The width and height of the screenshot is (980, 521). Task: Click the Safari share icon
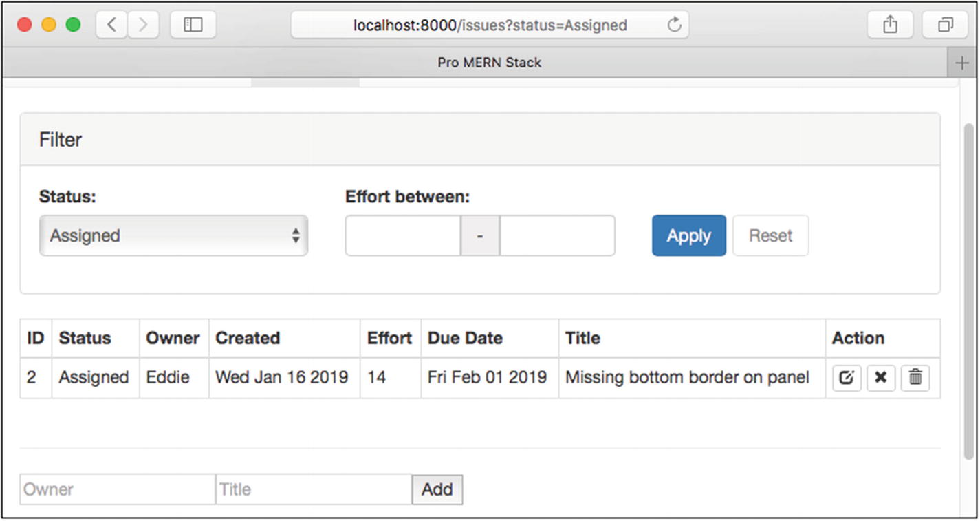coord(890,25)
